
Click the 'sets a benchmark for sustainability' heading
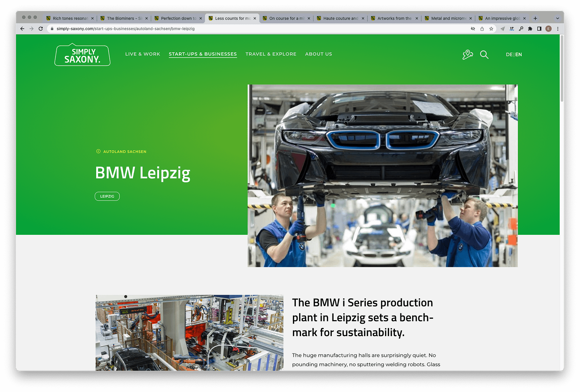pos(363,318)
